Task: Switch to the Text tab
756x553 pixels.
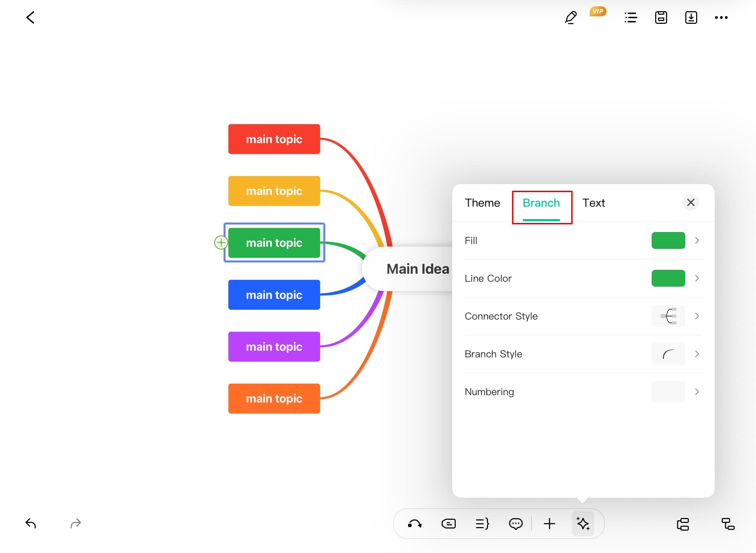Action: [x=594, y=203]
